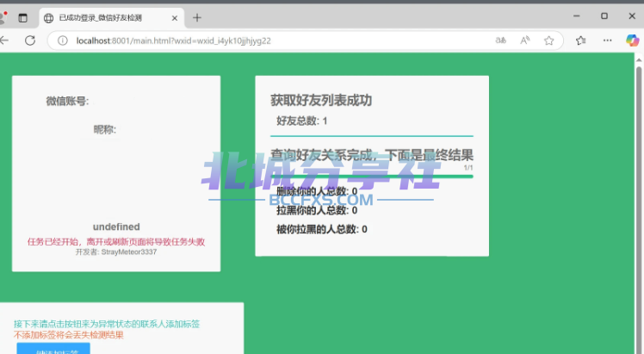This screenshot has height=354, width=644.
Task: Maximize the browser window
Action: click(x=604, y=16)
